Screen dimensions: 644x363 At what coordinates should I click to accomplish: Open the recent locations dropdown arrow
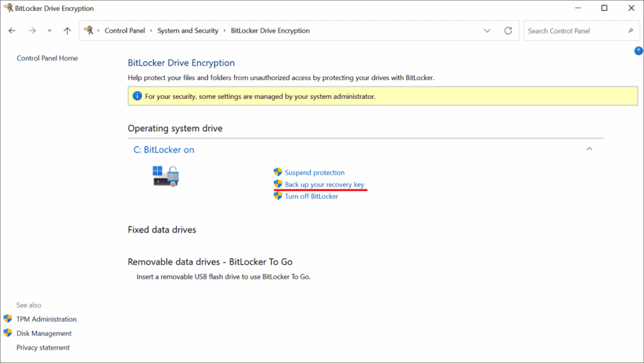click(49, 31)
